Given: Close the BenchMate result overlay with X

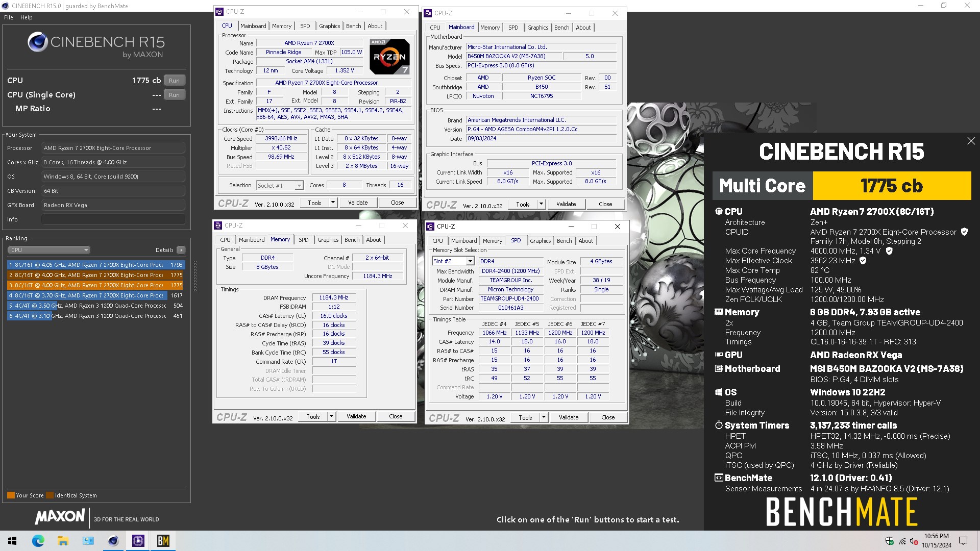Looking at the screenshot, I should pos(971,141).
